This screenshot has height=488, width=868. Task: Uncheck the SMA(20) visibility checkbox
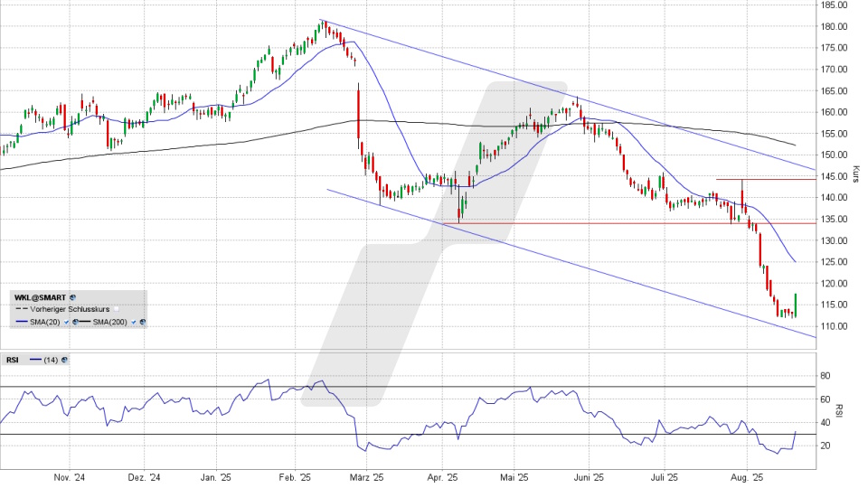(x=66, y=322)
